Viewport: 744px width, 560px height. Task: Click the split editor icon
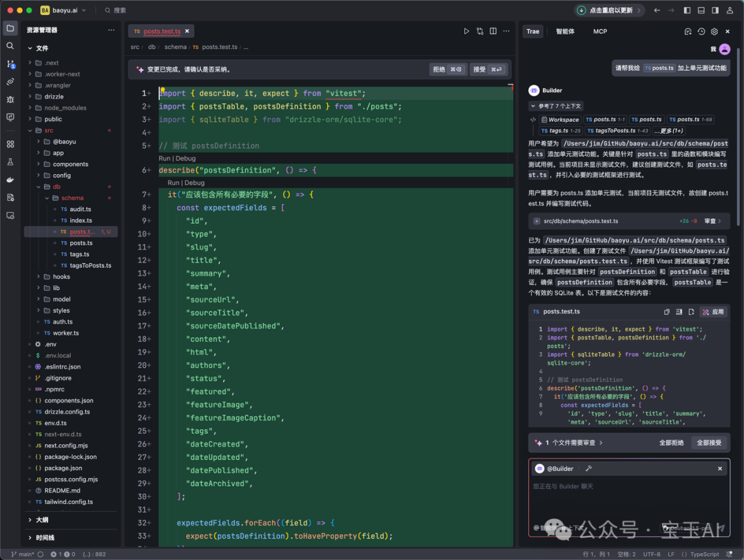coord(493,31)
